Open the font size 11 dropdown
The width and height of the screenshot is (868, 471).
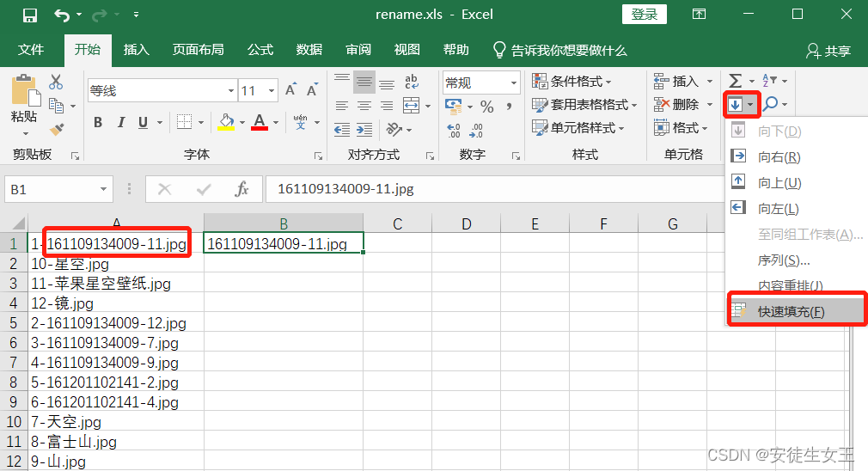pyautogui.click(x=272, y=91)
